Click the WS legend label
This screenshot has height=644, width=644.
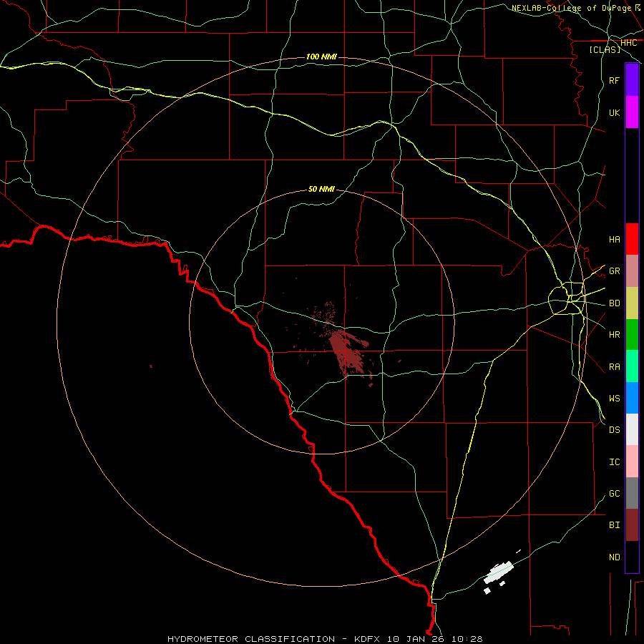click(x=614, y=398)
